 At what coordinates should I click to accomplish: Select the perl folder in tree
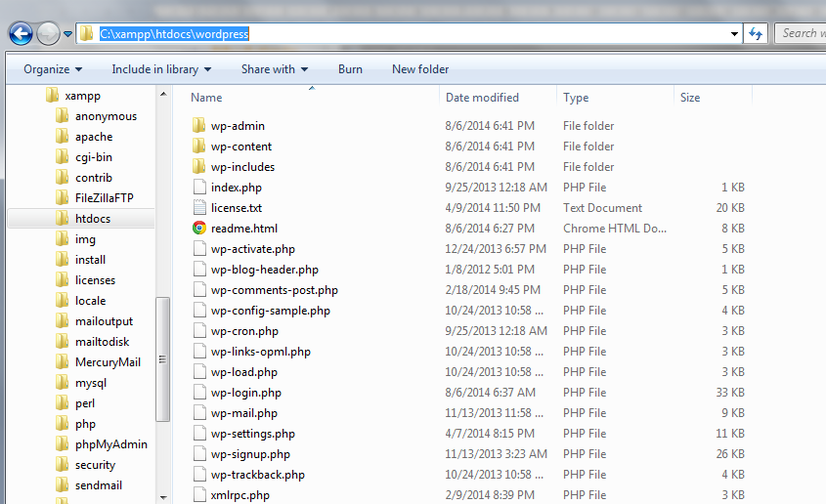[x=85, y=403]
